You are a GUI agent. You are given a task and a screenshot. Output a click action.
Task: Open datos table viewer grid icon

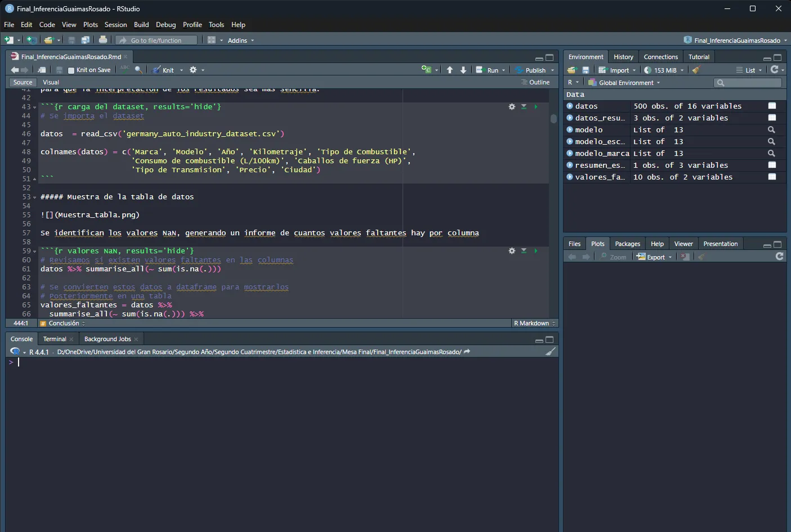click(772, 106)
